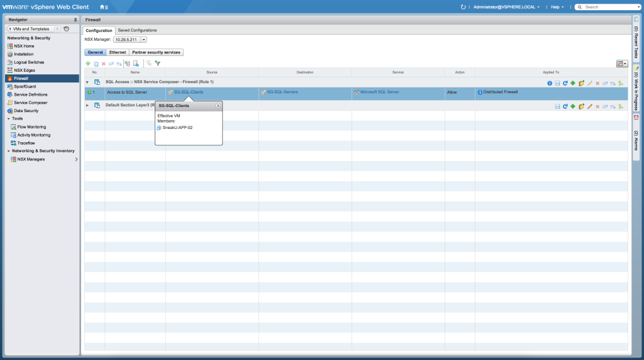Open Partner security services tab

click(x=156, y=53)
